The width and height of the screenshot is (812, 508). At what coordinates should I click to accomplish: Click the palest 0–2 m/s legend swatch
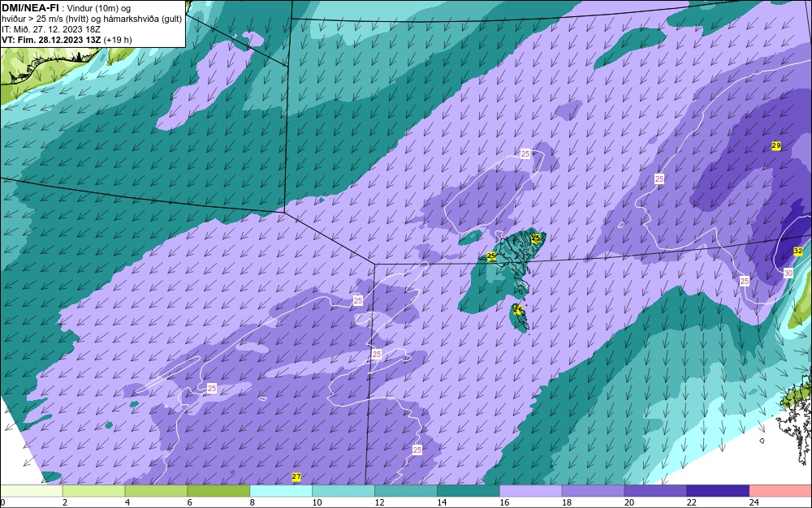tap(31, 491)
